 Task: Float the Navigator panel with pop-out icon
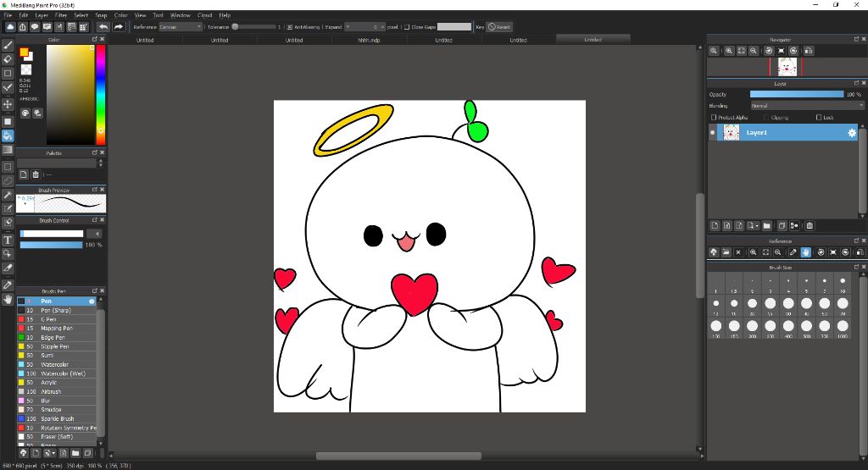tap(856, 39)
